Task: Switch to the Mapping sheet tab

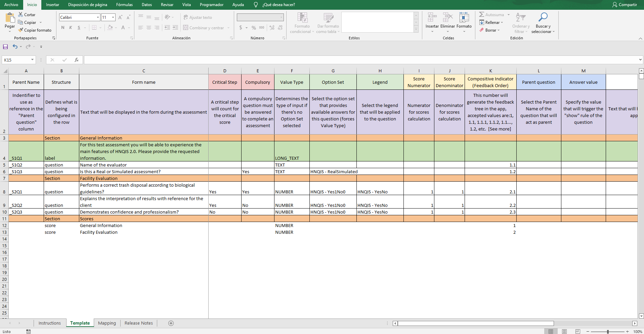Action: pos(107,323)
